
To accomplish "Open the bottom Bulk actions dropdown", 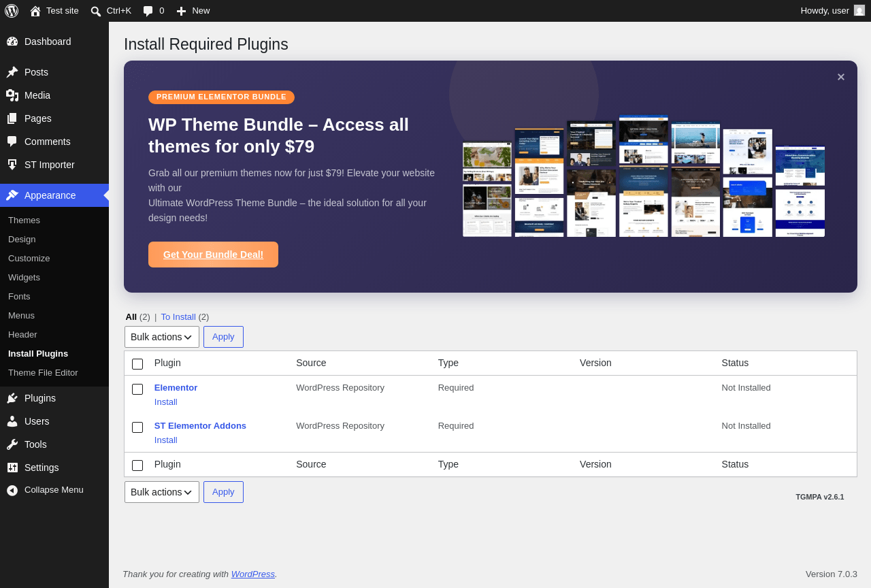I will click(162, 492).
